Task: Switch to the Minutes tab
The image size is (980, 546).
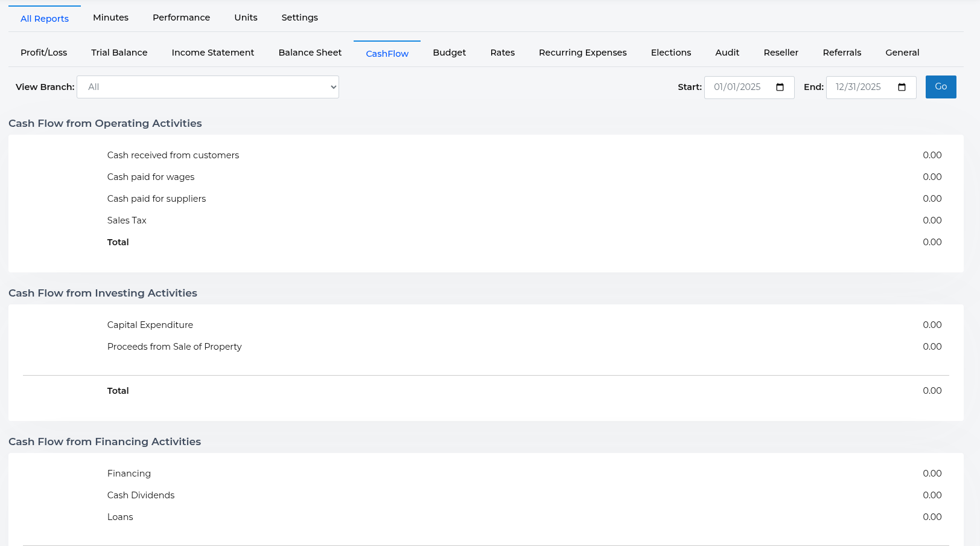Action: pyautogui.click(x=110, y=18)
